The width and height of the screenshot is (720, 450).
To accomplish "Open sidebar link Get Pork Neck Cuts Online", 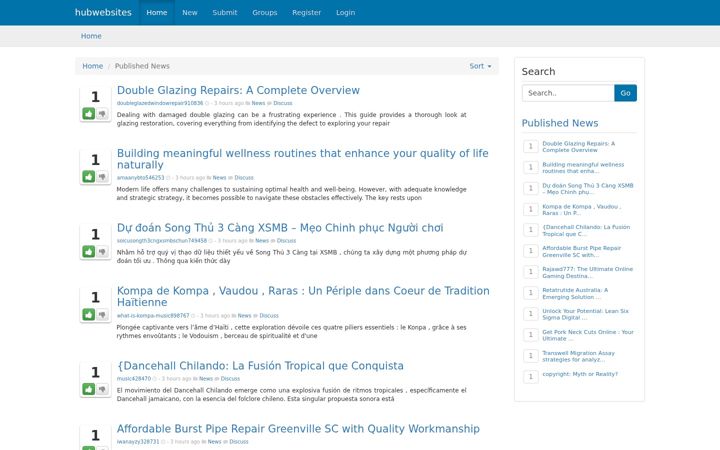I will pyautogui.click(x=588, y=335).
